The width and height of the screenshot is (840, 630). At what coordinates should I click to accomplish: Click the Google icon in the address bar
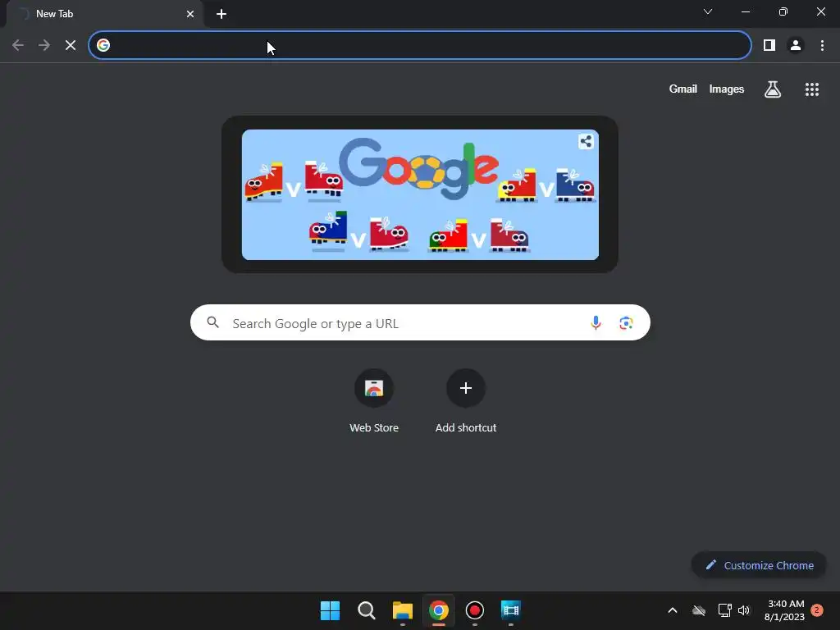click(x=103, y=46)
